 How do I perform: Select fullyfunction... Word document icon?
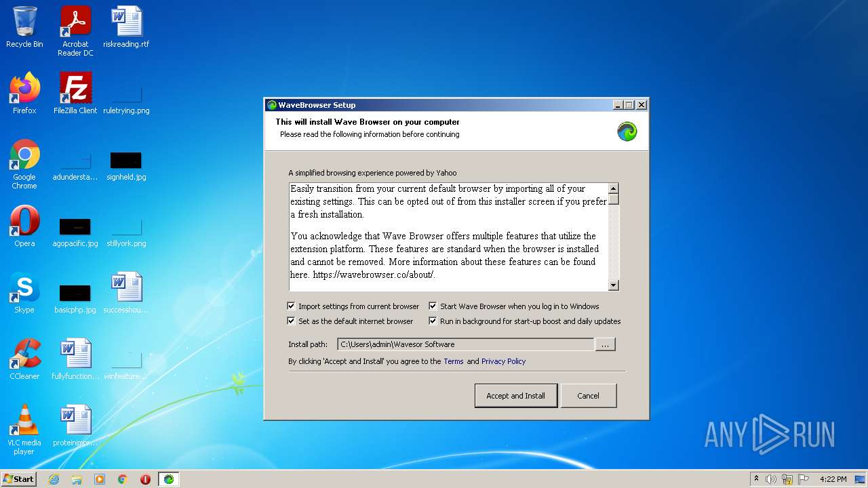point(75,359)
